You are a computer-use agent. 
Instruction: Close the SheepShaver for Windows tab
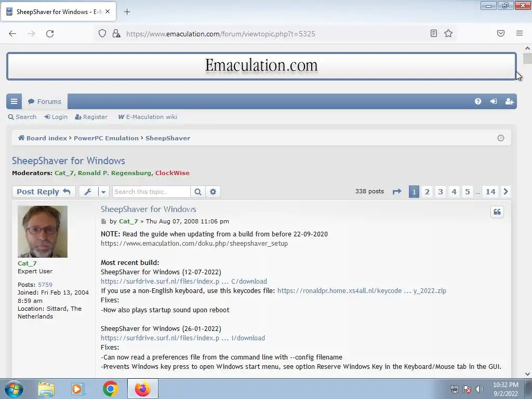(108, 11)
